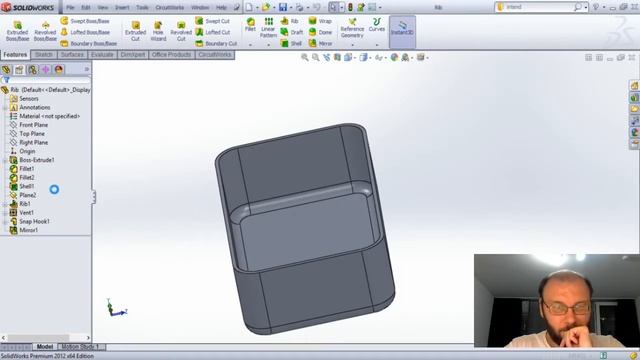640x360 pixels.
Task: Open the search options dropdown arrow
Action: tap(585, 7)
